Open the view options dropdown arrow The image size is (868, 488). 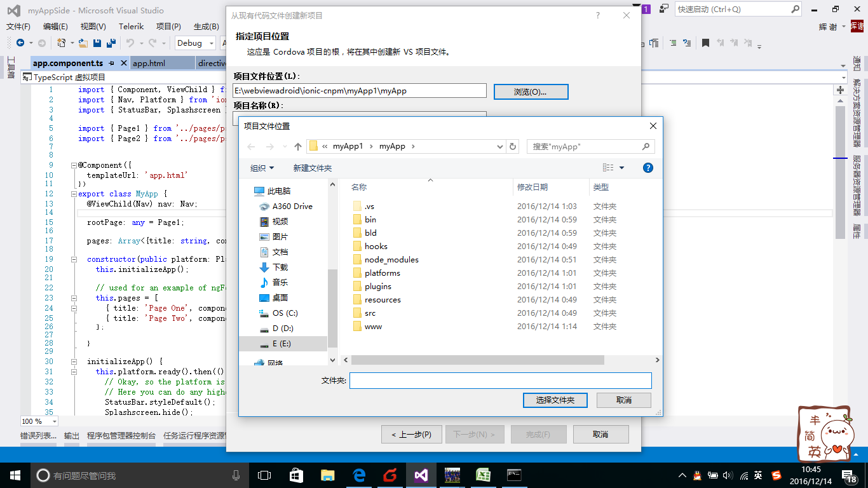coord(621,168)
